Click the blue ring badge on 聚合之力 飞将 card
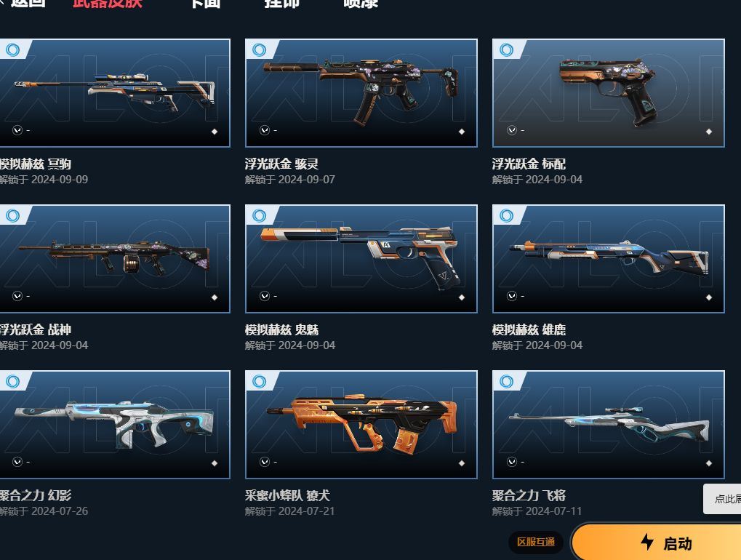 [x=506, y=381]
